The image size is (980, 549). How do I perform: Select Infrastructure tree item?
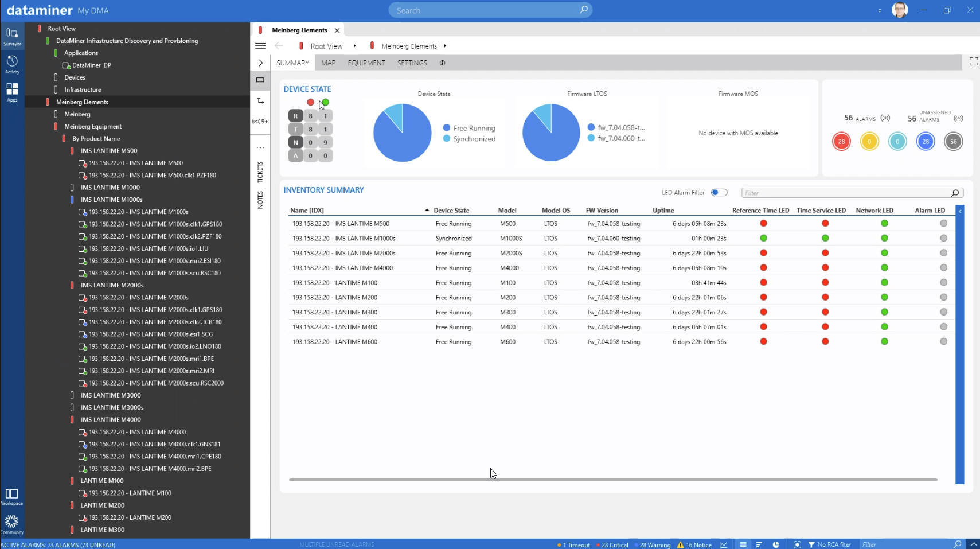83,90
